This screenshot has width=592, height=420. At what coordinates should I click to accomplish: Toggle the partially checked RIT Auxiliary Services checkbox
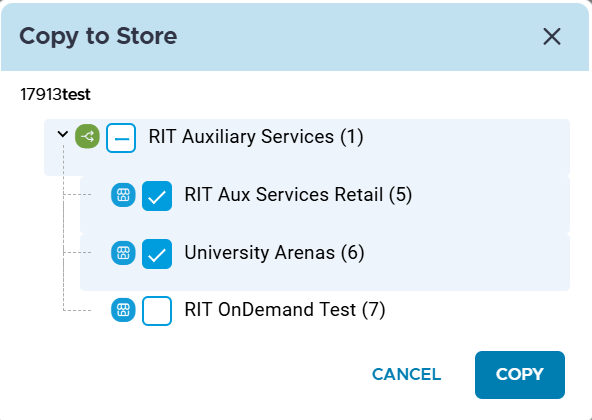click(121, 138)
